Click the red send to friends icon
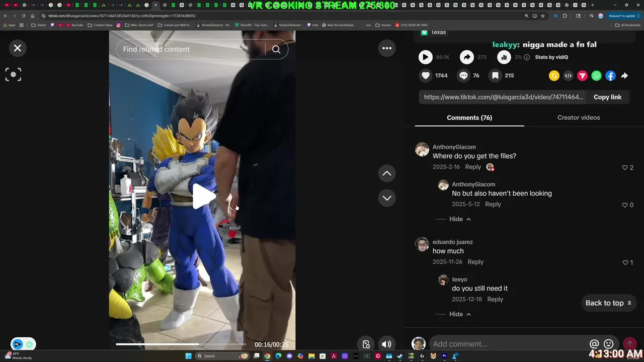This screenshot has width=644, height=362. [x=582, y=76]
